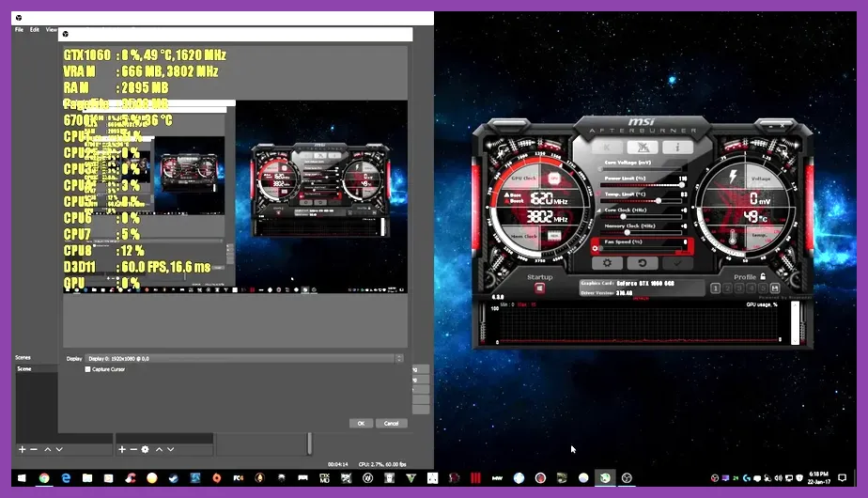Adjust the Temp. Limit slider in Afterburner
The image size is (868, 498).
click(643, 200)
